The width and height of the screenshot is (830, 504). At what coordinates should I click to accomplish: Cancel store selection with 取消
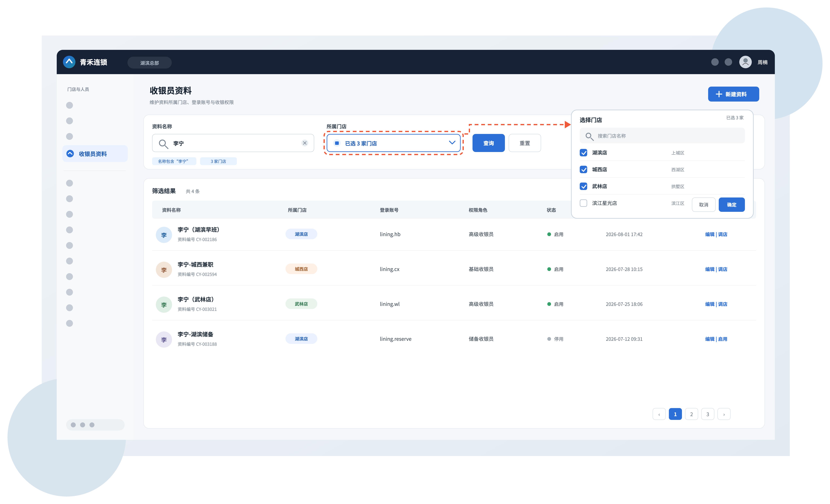tap(703, 205)
